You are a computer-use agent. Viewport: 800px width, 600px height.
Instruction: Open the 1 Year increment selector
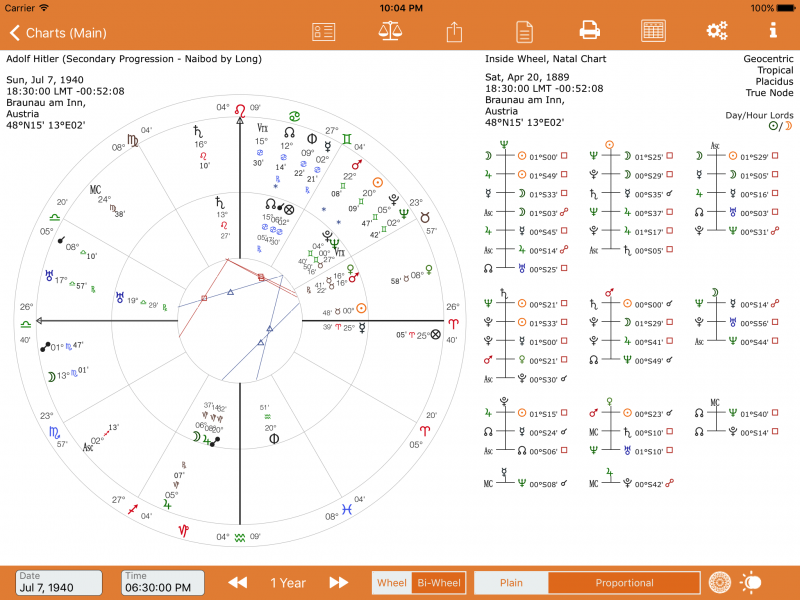pyautogui.click(x=288, y=583)
